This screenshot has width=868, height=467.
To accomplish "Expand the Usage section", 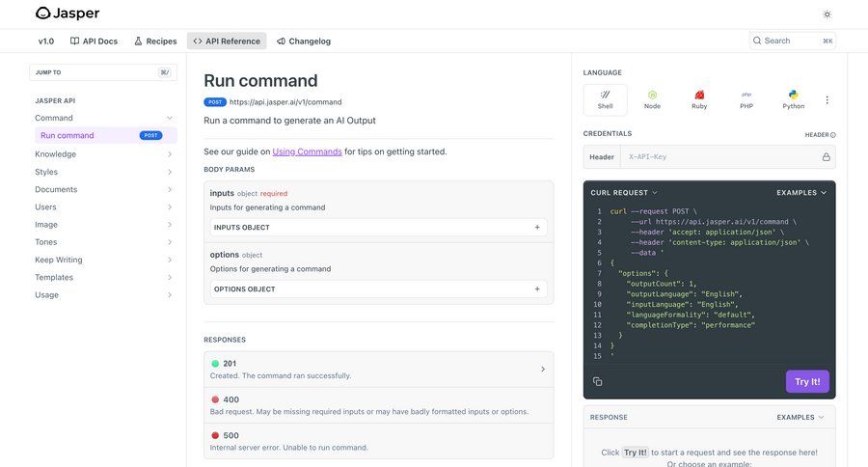I will (170, 294).
